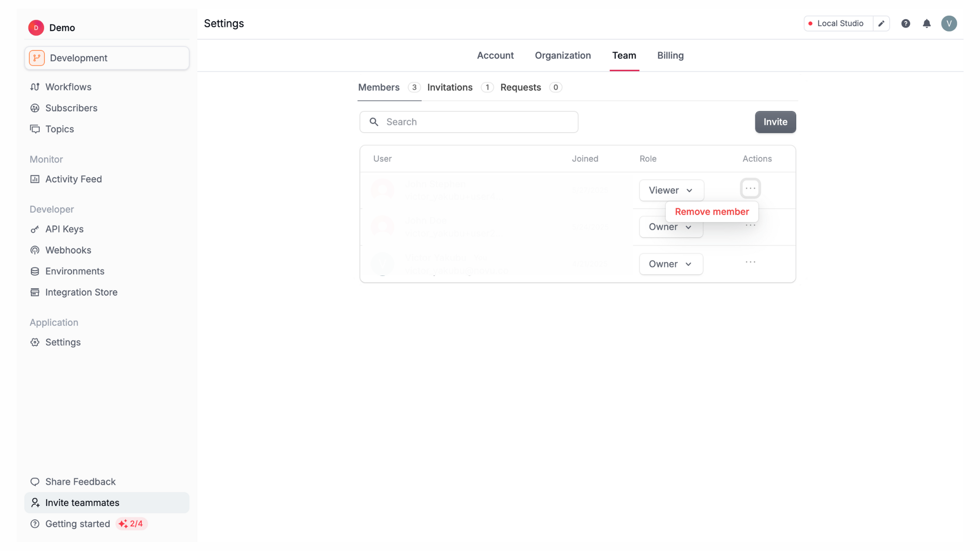Open the API Keys page
Image resolution: width=980 pixels, height=551 pixels.
pos(64,229)
